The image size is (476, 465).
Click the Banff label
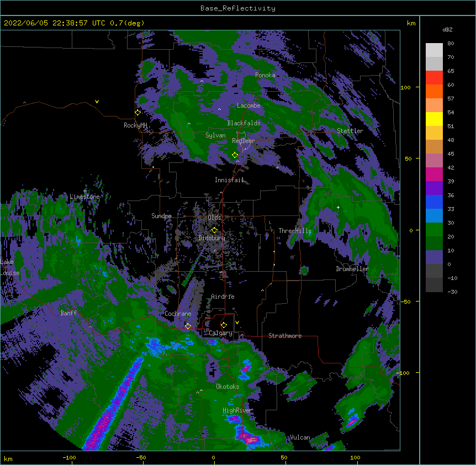point(68,313)
